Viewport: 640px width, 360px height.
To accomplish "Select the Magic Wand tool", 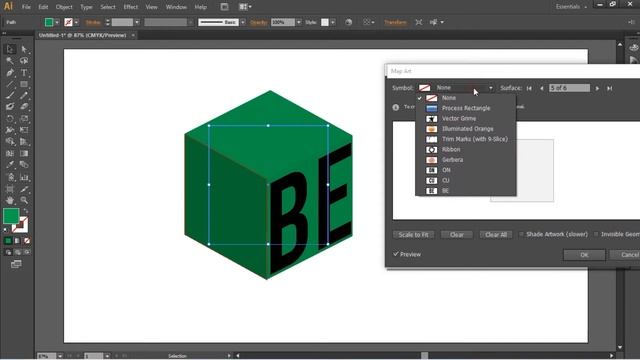I will 10,61.
